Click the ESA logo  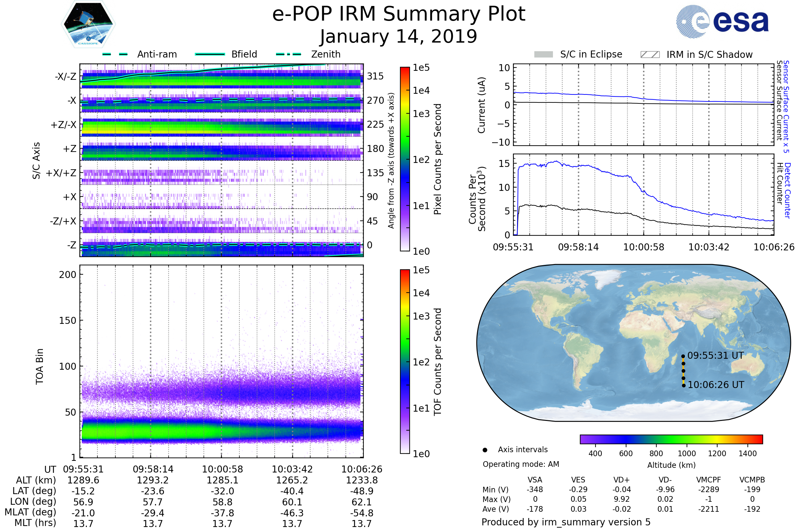click(723, 21)
